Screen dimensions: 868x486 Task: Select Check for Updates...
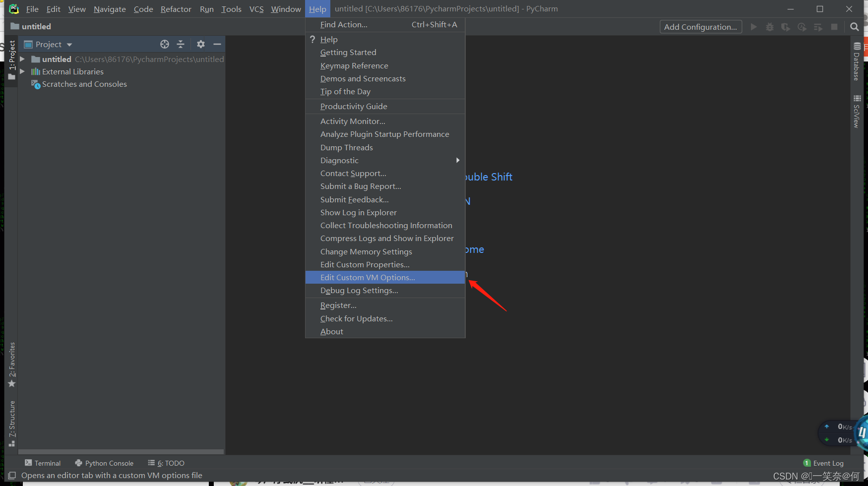385,318
